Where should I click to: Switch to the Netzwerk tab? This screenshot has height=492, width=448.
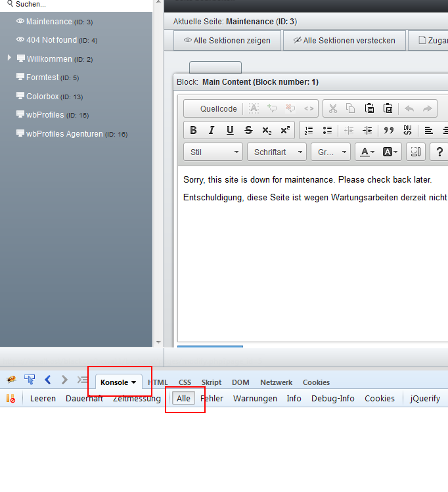(x=276, y=382)
